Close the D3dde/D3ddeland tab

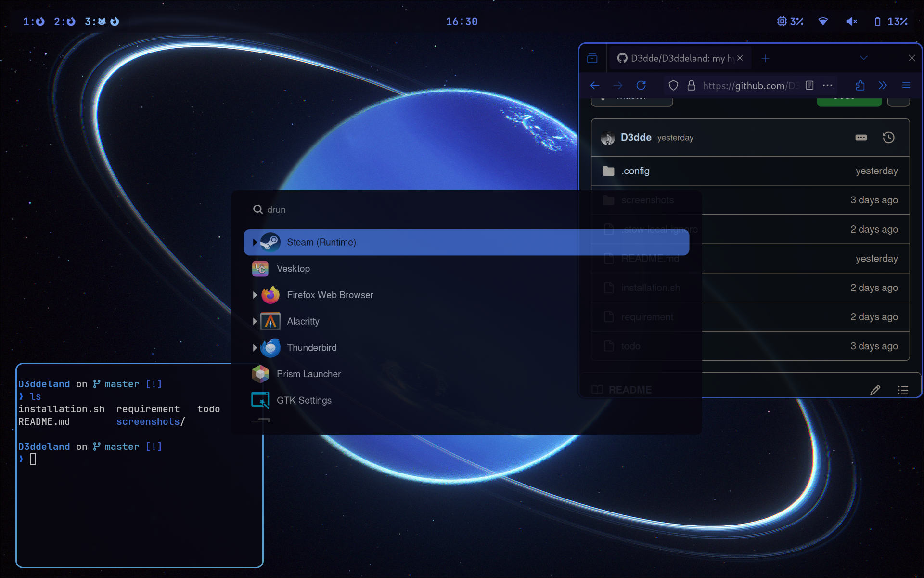click(740, 58)
